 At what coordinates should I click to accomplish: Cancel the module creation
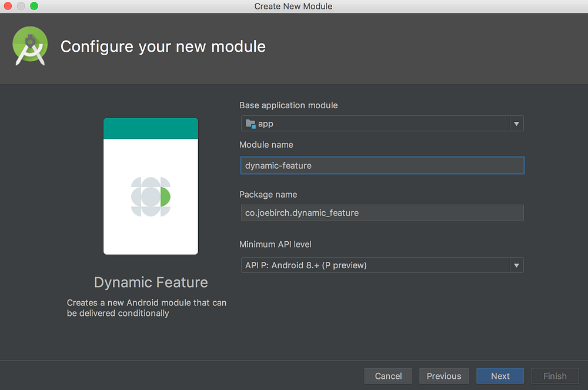pos(388,376)
